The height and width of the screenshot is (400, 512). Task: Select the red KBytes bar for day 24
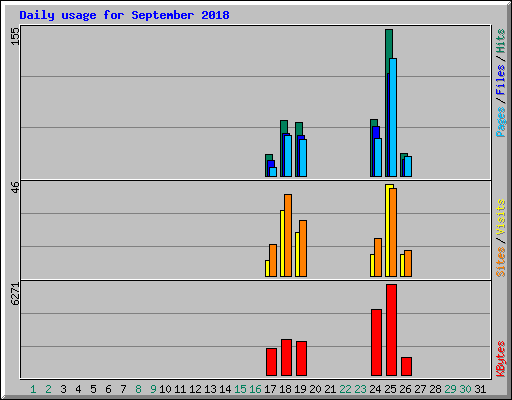coord(376,342)
